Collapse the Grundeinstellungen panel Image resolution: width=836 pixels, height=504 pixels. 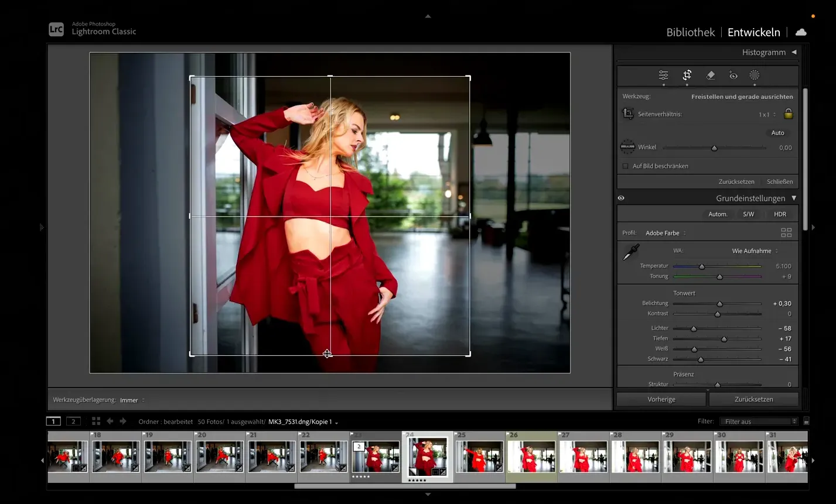pos(794,198)
